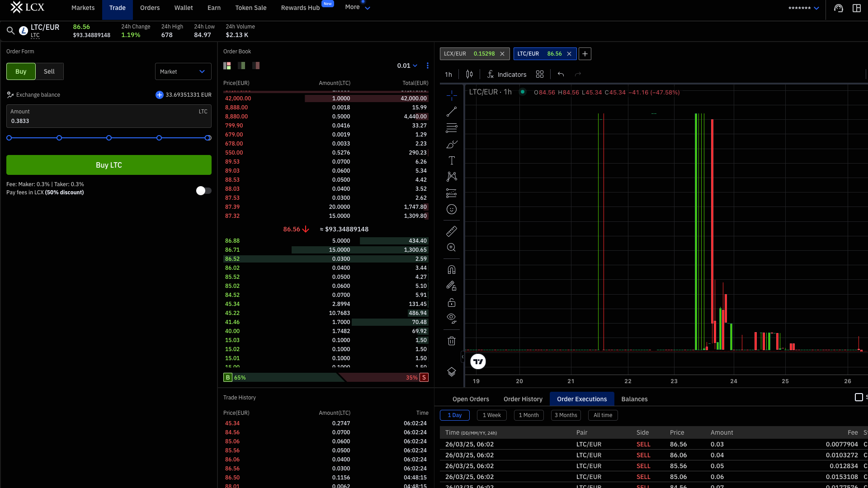Lock all drawing tools
Viewport: 868px width, 488px height.
[452, 302]
